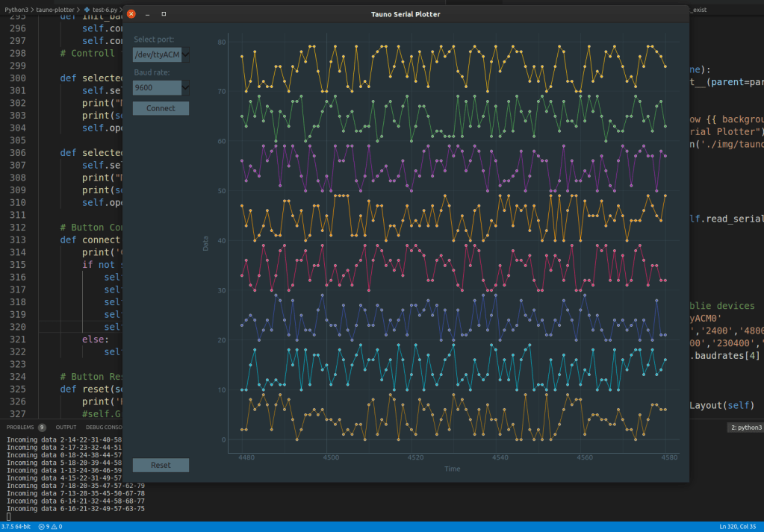Maximize the Tauno Serial Plotter window
Viewport: 764px width, 532px height.
(x=164, y=14)
